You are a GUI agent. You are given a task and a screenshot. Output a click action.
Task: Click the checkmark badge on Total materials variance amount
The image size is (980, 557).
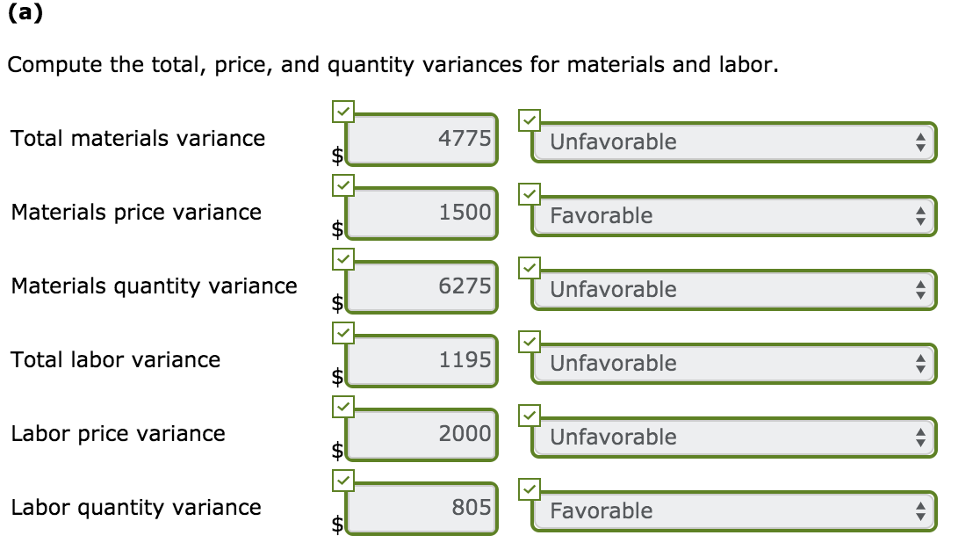343,112
